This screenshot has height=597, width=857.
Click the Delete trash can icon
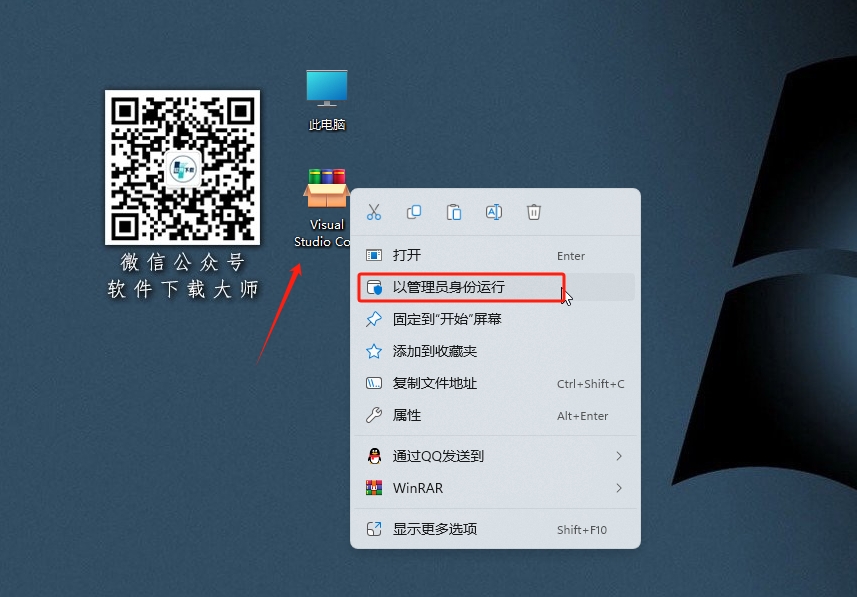[534, 212]
